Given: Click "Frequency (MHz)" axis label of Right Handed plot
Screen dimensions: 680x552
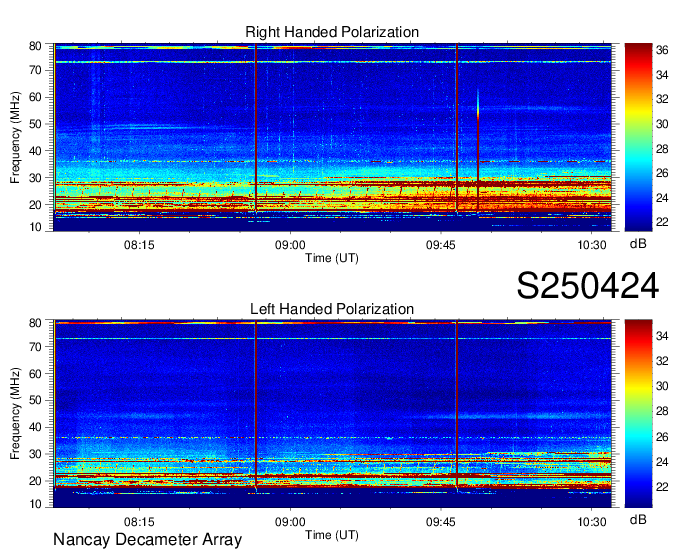Looking at the screenshot, I should tap(15, 137).
